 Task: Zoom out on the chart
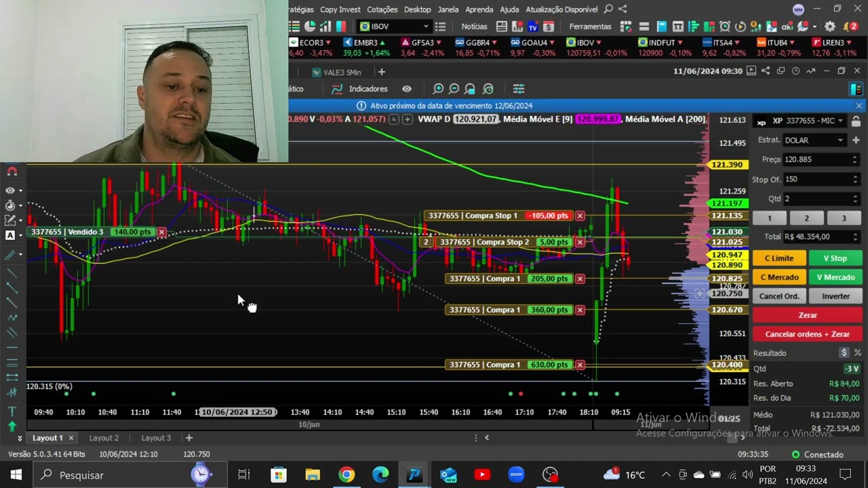[x=454, y=89]
